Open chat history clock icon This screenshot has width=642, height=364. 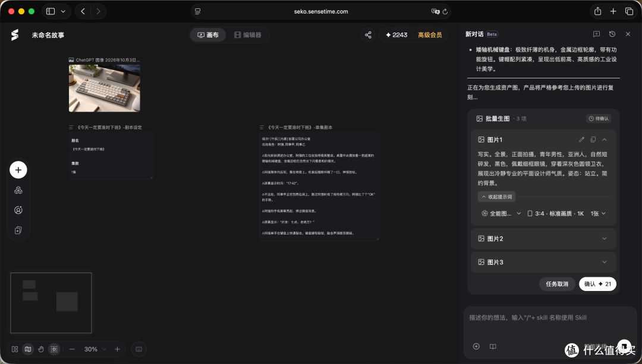point(612,34)
